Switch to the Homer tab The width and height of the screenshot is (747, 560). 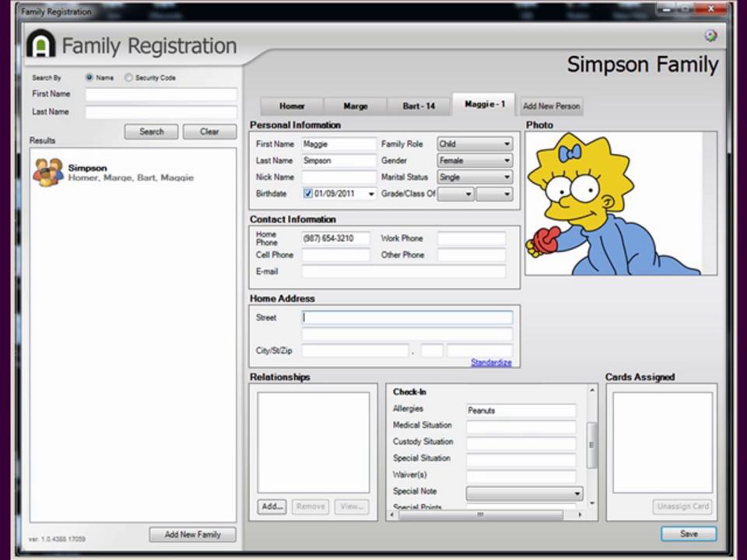tap(292, 106)
